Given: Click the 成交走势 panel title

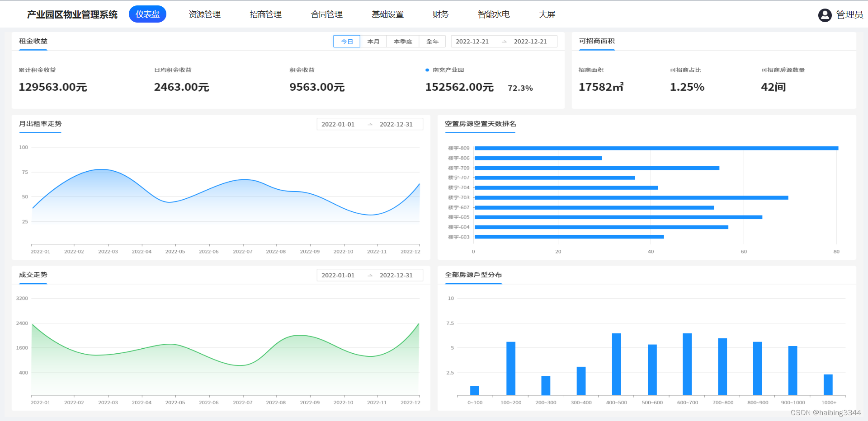Looking at the screenshot, I should [x=33, y=275].
